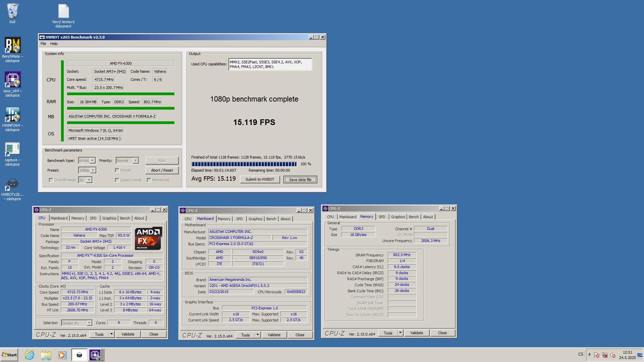Screen dimensions: 644x362
Task: Launch HWiNFO64 desktop shortcut
Action: 12,119
